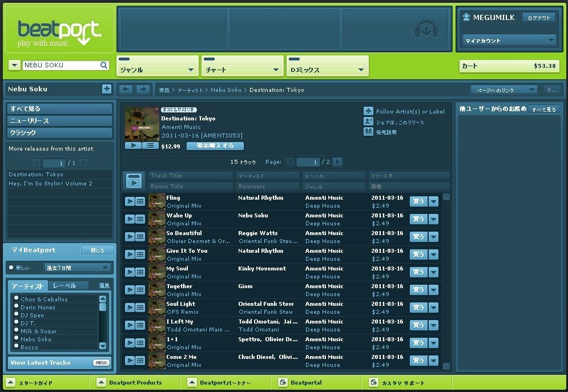The width and height of the screenshot is (568, 392).
Task: Open the release notes book icon
Action: [368, 132]
